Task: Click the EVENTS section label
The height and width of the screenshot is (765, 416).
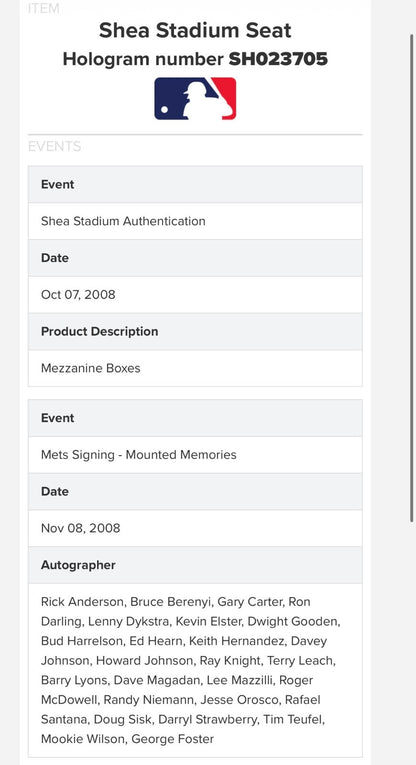Action: (x=55, y=146)
